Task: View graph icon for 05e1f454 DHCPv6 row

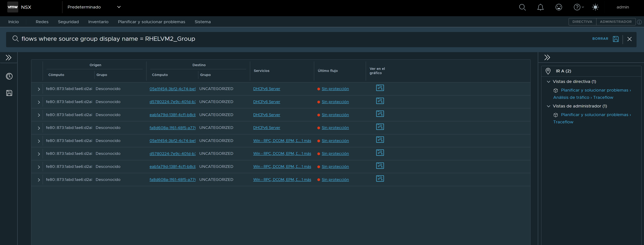Action: [x=380, y=88]
